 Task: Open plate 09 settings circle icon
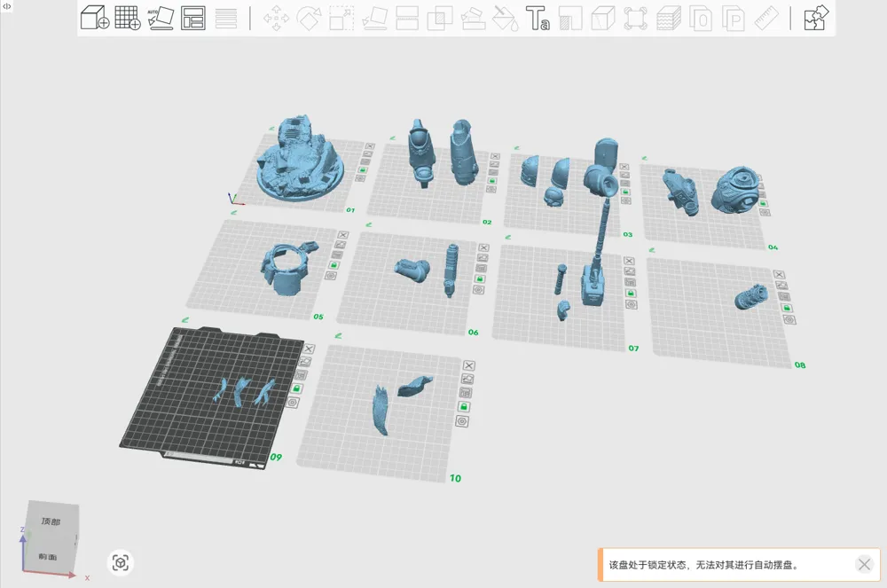pyautogui.click(x=293, y=402)
